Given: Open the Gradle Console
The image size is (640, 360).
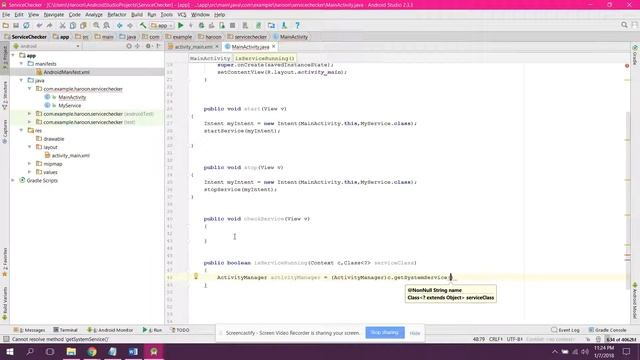Looking at the screenshot, I should pos(607,330).
